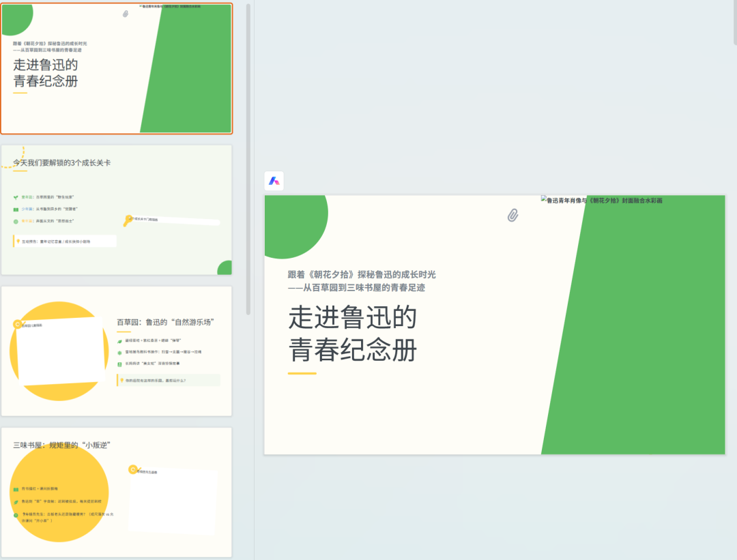The image size is (737, 560).
Task: Click the green circle icon before 青年篇
Action: point(14,221)
